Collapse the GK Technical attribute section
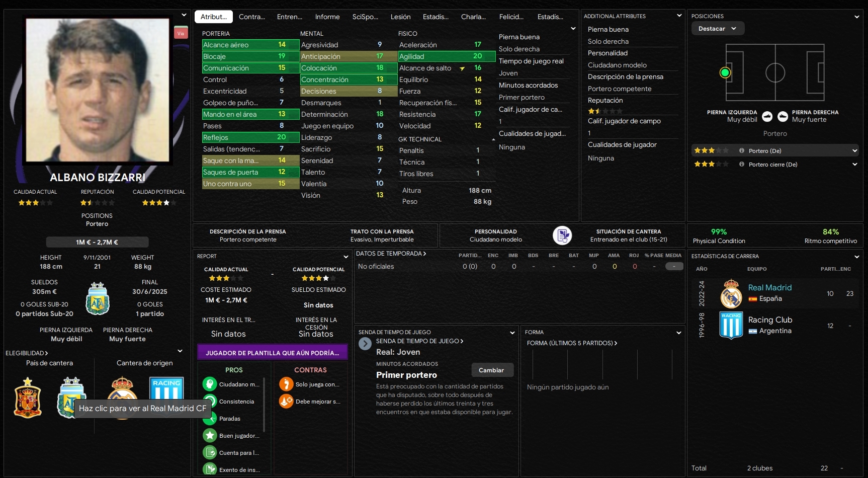Viewport: 868px width, 478px height. pyautogui.click(x=493, y=139)
